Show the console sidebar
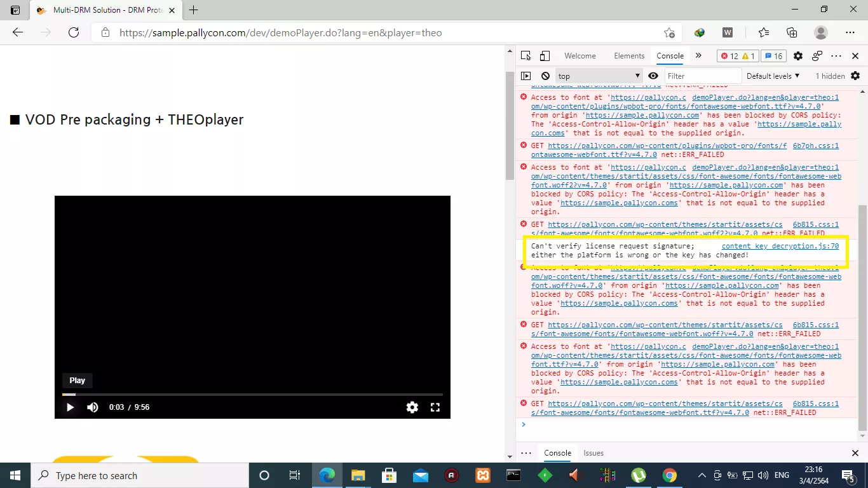 coord(526,76)
